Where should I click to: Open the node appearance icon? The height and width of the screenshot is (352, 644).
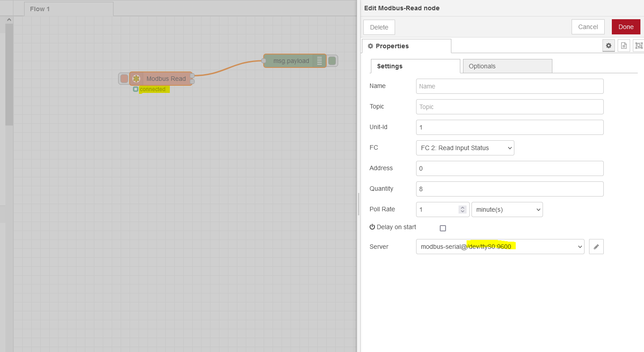639,46
